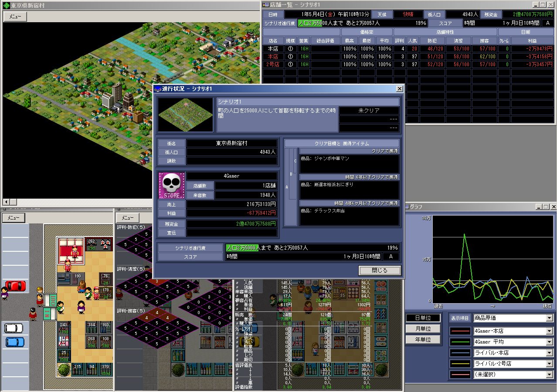Select 日単位 daily graph unit

(x=422, y=318)
